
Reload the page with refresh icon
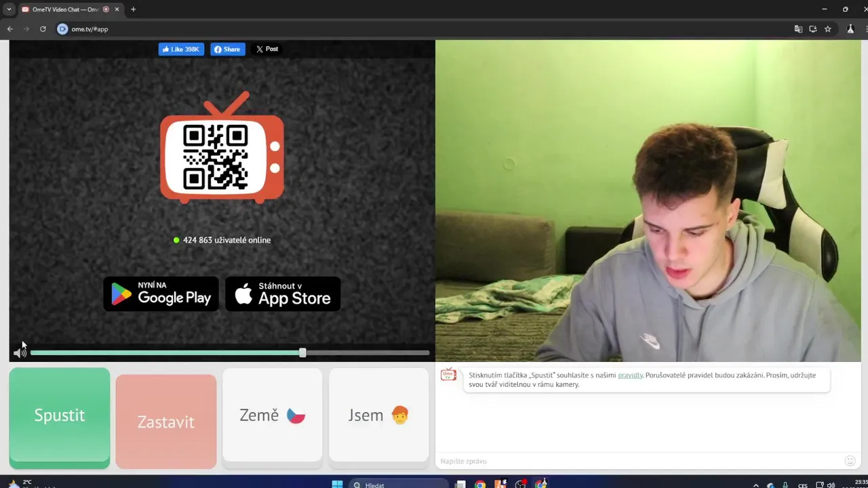(43, 29)
